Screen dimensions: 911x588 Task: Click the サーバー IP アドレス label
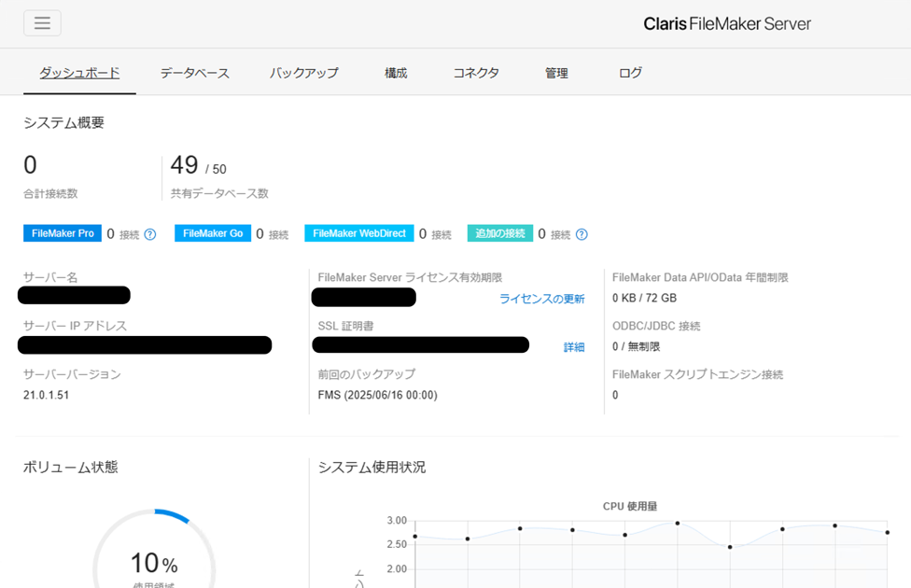click(75, 326)
